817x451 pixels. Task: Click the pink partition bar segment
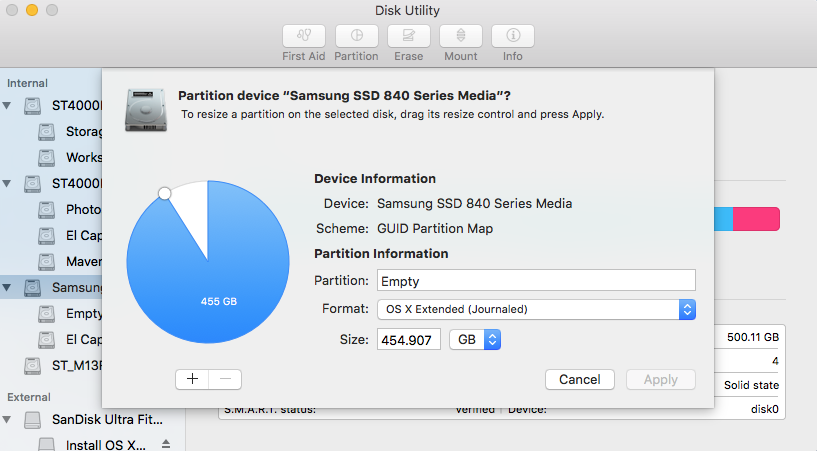pyautogui.click(x=756, y=220)
